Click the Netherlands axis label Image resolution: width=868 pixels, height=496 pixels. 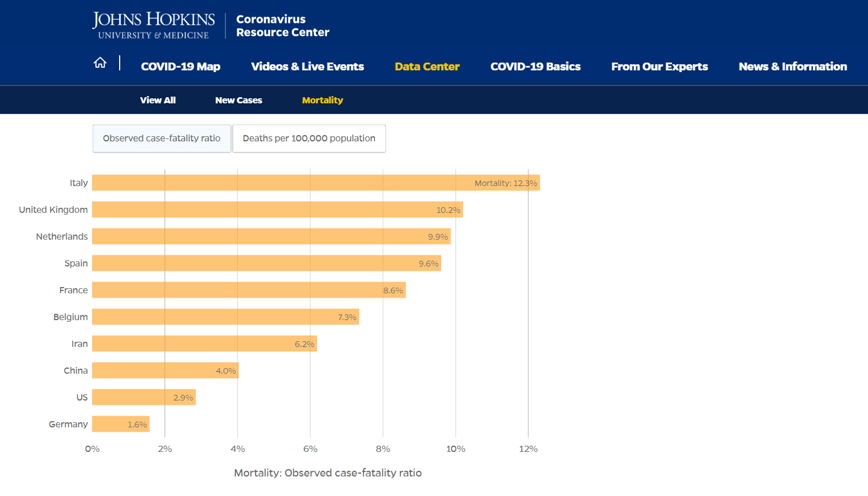[x=62, y=236]
